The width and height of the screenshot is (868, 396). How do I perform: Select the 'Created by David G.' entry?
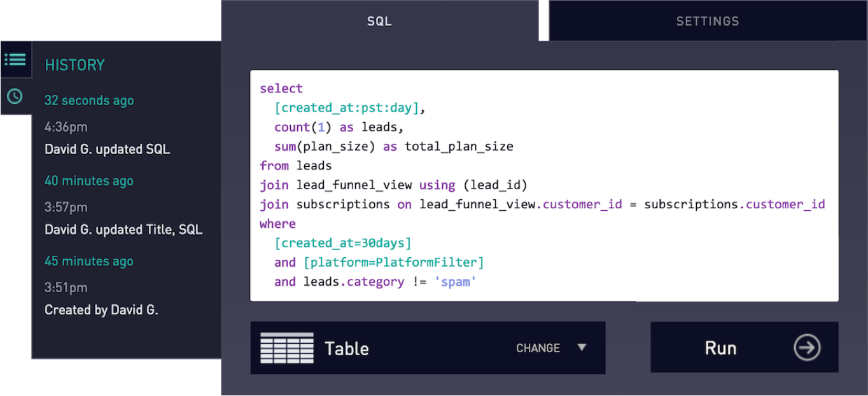[x=101, y=310]
